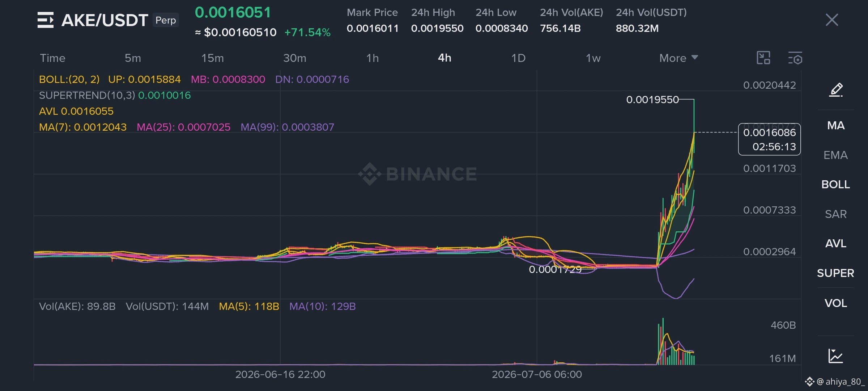
Task: Tap the 24h Vol(USDT) value 880.32M
Action: (x=637, y=28)
